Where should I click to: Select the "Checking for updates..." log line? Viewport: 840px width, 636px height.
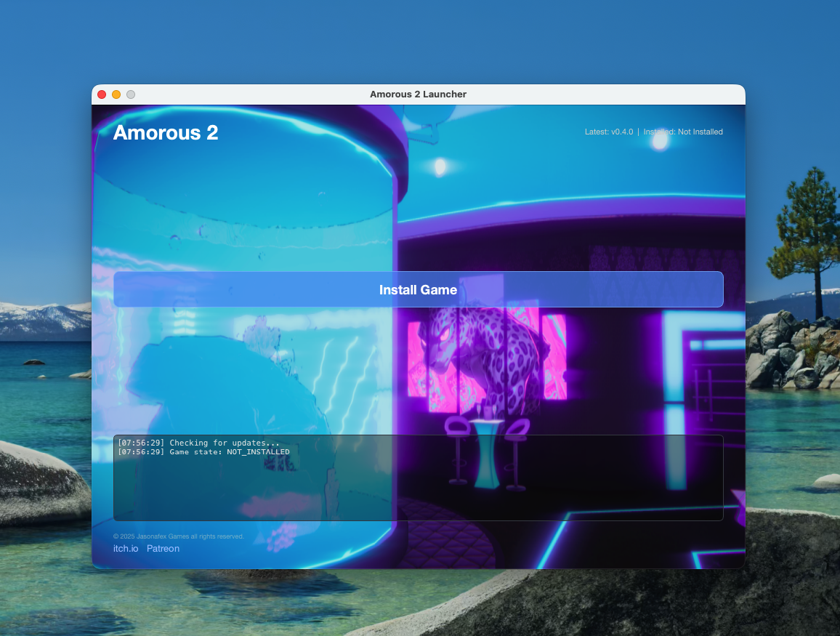tap(199, 443)
